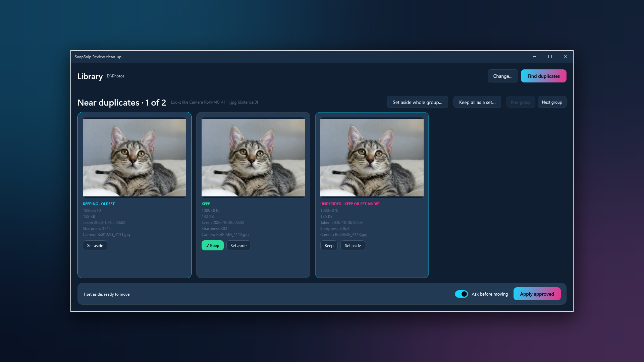Click Camera Roll\IMG_4112.jpg file path
This screenshot has width=644, height=362.
click(225, 235)
